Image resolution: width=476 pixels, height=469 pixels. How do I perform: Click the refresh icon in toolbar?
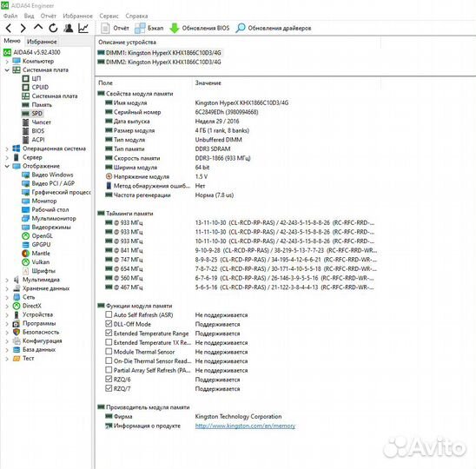[x=53, y=29]
